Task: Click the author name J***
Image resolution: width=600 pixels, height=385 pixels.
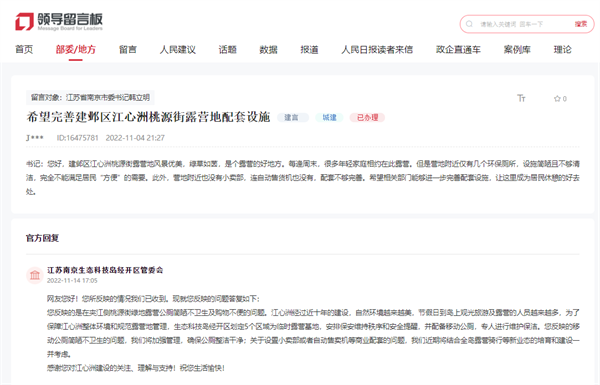Action: point(35,138)
